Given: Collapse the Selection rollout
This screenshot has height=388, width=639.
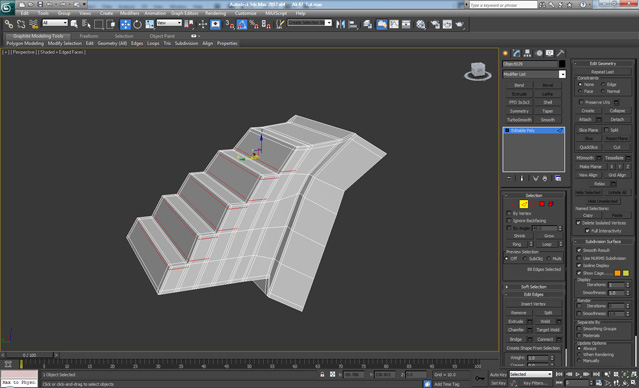Looking at the screenshot, I should tap(534, 195).
